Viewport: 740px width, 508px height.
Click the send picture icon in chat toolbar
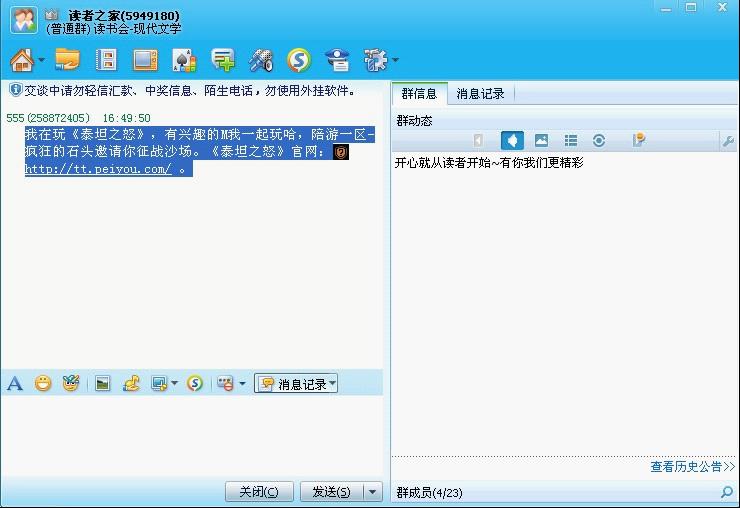[102, 383]
